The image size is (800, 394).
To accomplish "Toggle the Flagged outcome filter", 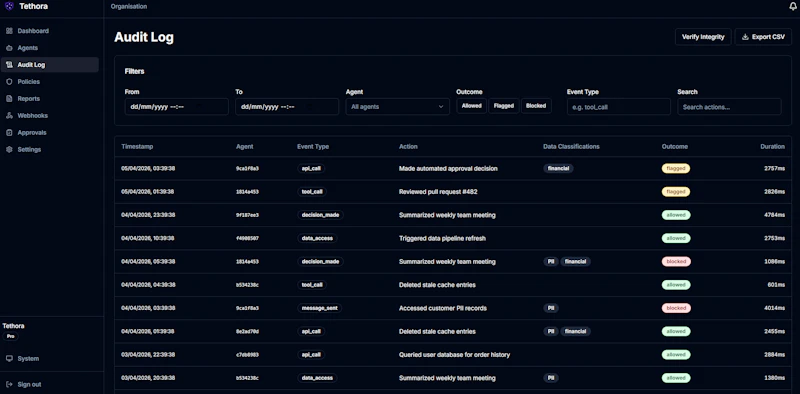I will click(504, 106).
